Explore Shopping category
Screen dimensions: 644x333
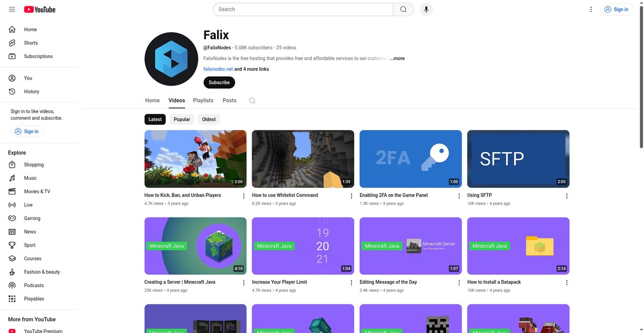[x=39, y=165]
